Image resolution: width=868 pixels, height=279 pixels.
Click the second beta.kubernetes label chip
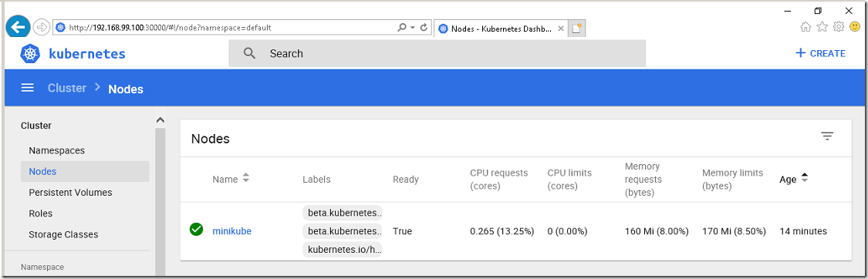click(342, 231)
